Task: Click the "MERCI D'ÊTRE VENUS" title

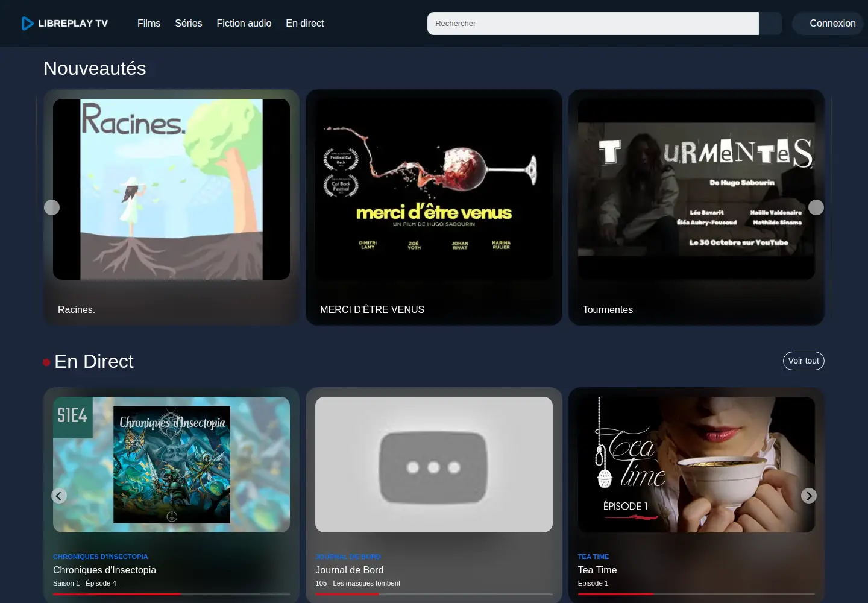Action: (373, 309)
